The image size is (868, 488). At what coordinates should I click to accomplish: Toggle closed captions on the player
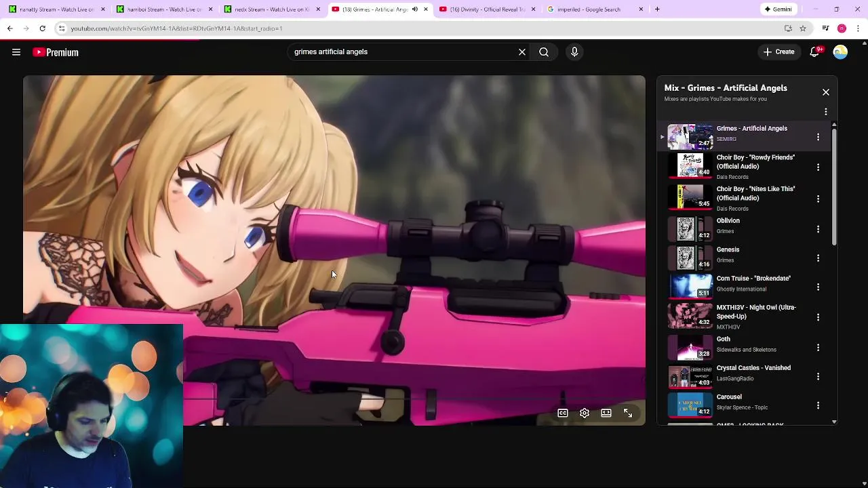point(563,413)
